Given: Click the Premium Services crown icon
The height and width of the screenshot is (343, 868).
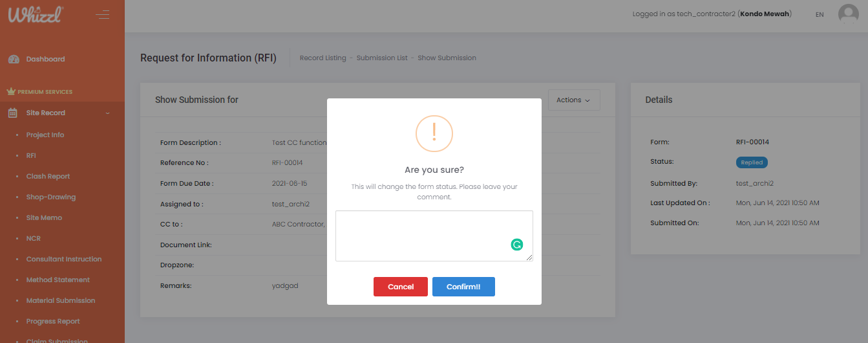Looking at the screenshot, I should click(10, 92).
